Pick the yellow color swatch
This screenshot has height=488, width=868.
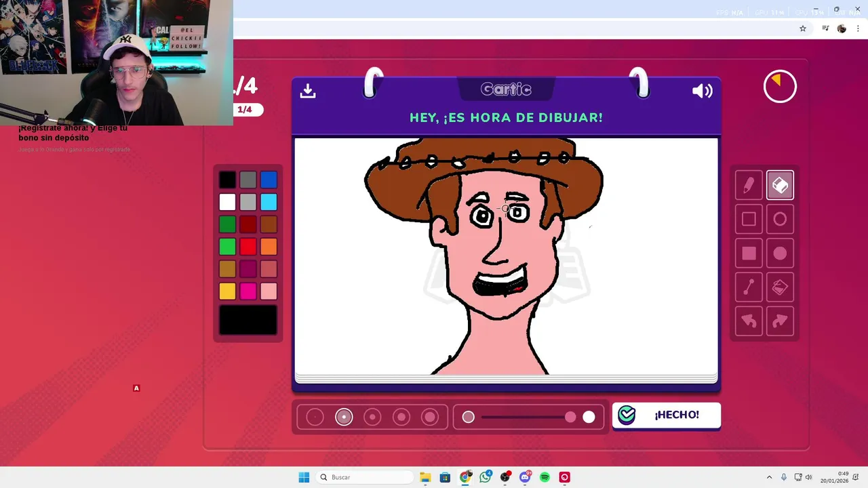pyautogui.click(x=227, y=291)
